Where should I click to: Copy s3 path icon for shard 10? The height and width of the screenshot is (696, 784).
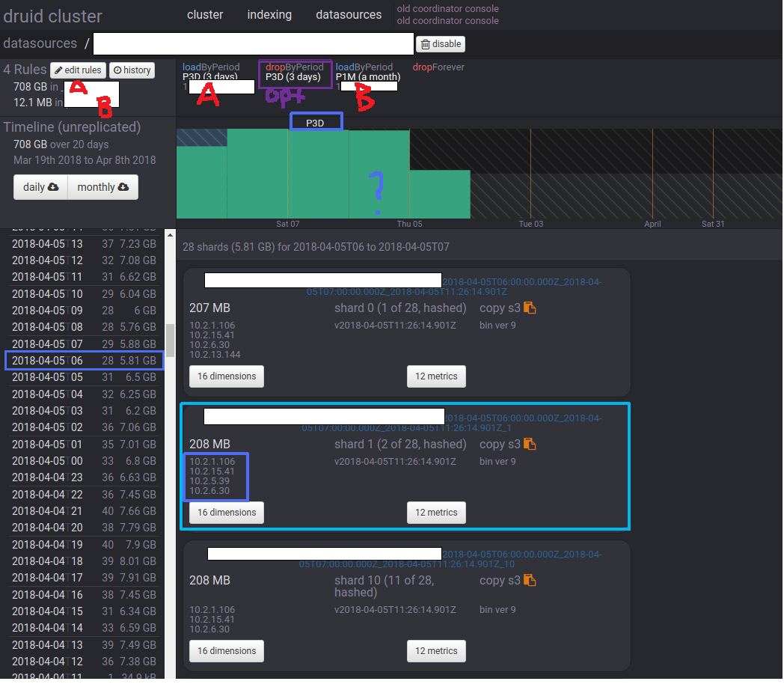[530, 581]
